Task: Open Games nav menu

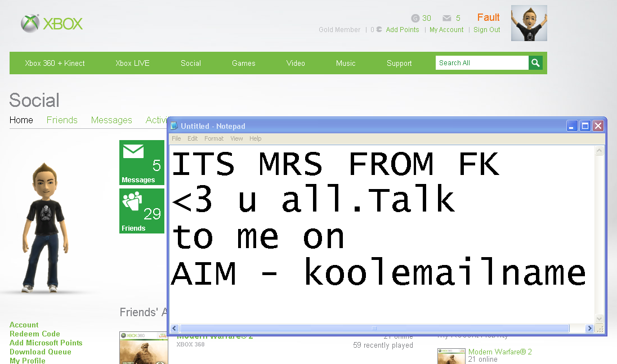Action: point(244,63)
